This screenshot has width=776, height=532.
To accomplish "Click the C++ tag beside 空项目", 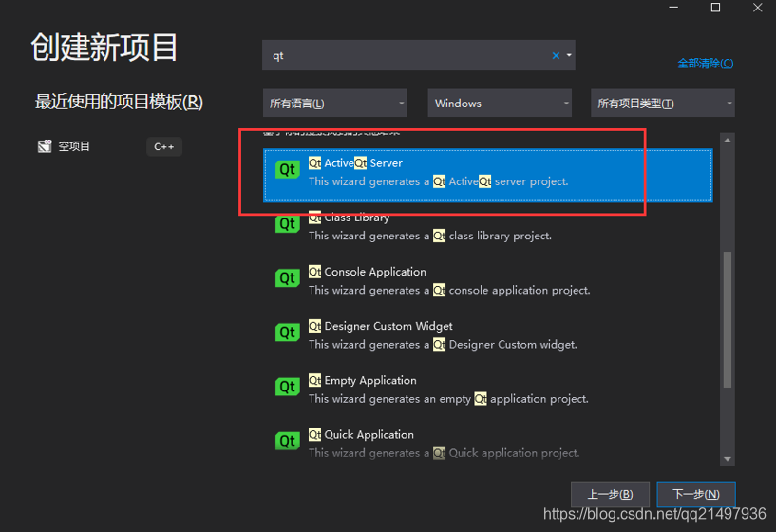I will point(163,147).
